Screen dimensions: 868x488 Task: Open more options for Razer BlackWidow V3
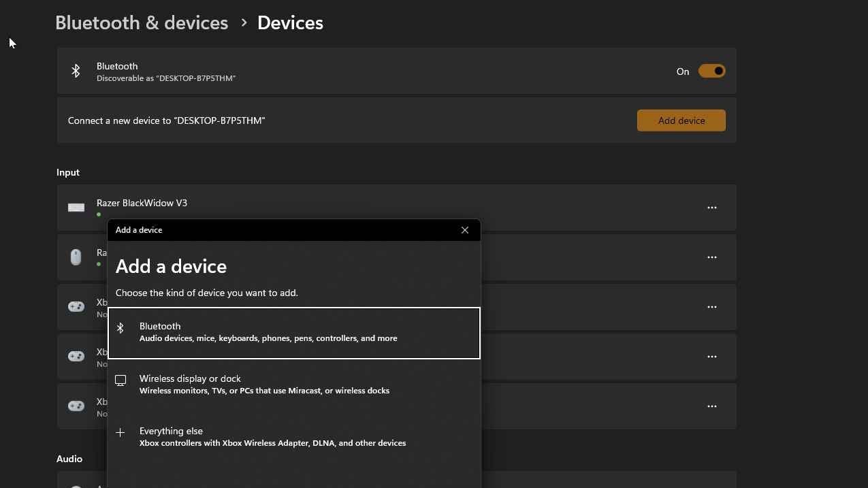(711, 208)
